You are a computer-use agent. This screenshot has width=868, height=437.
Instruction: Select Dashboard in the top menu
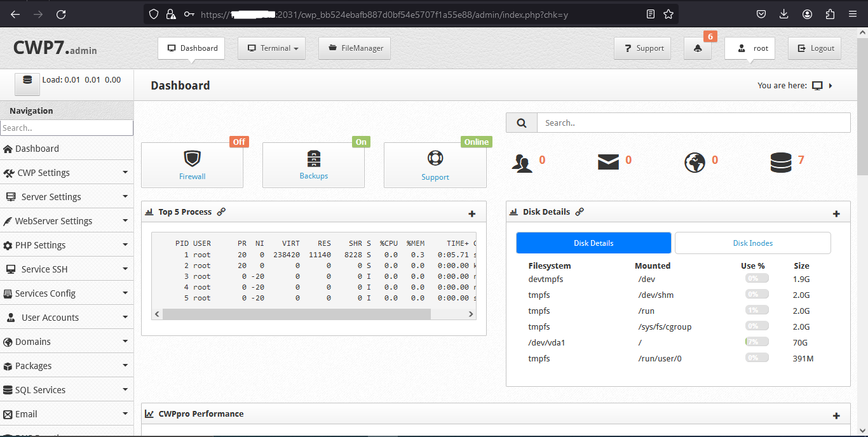(191, 48)
